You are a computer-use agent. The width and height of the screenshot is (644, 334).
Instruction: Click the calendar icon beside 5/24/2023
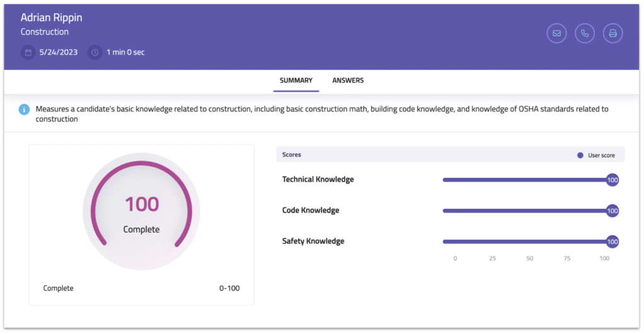(x=28, y=53)
